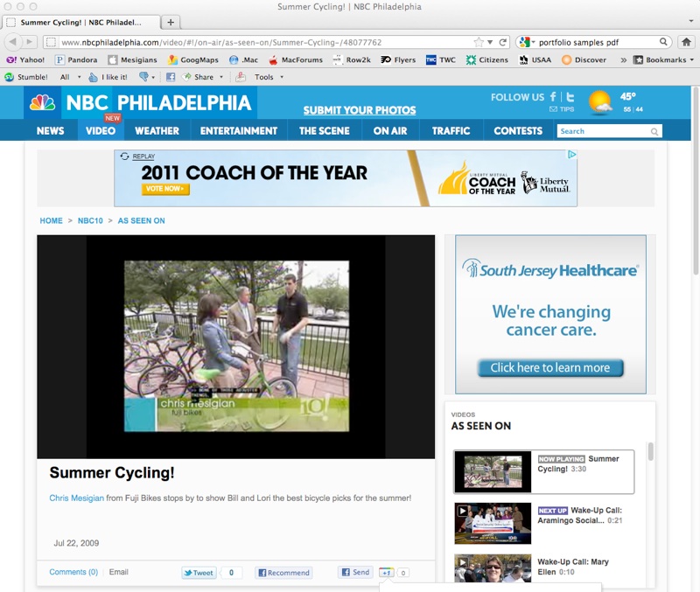Click the Facebook Recommend button
700x592 pixels.
tap(283, 573)
